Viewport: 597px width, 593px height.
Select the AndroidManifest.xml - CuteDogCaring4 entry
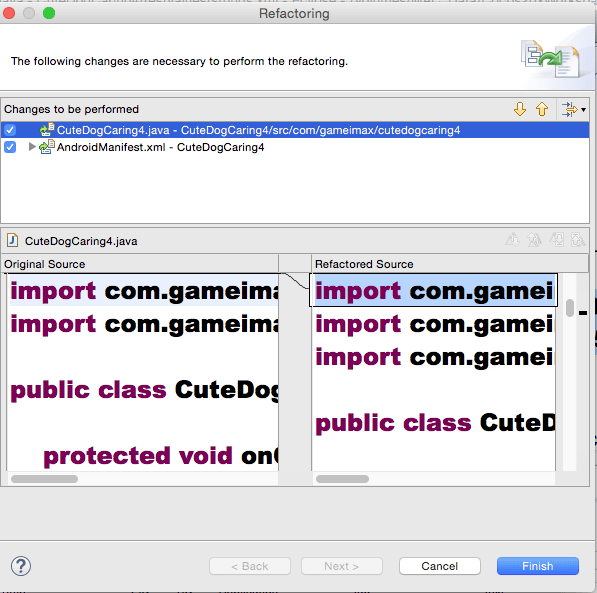pyautogui.click(x=160, y=147)
